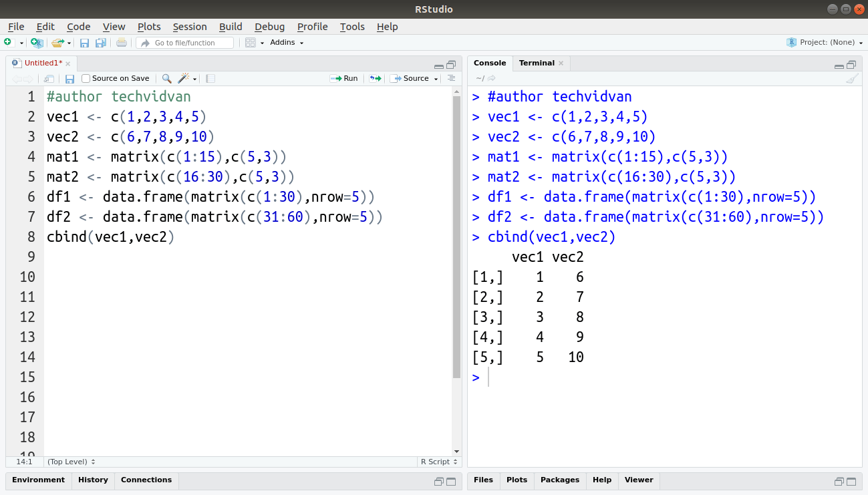This screenshot has height=495, width=868.
Task: Click the Go to file/function field
Action: [185, 43]
